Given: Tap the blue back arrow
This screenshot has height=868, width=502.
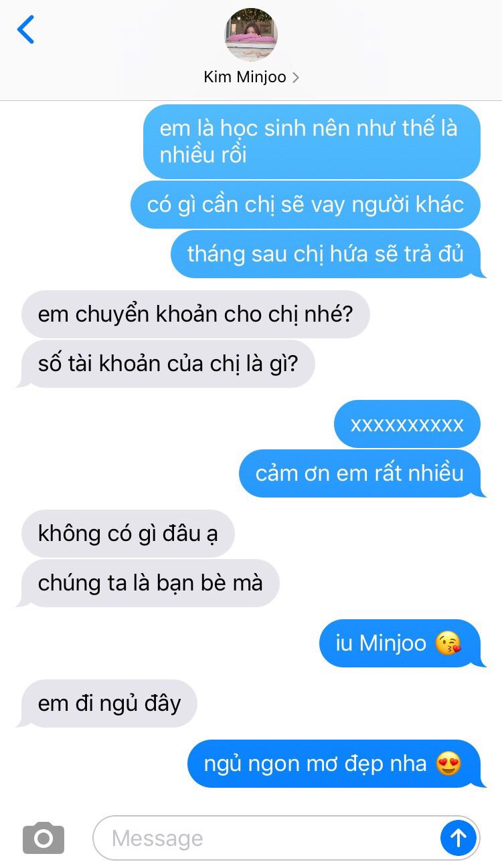Looking at the screenshot, I should click(x=25, y=29).
